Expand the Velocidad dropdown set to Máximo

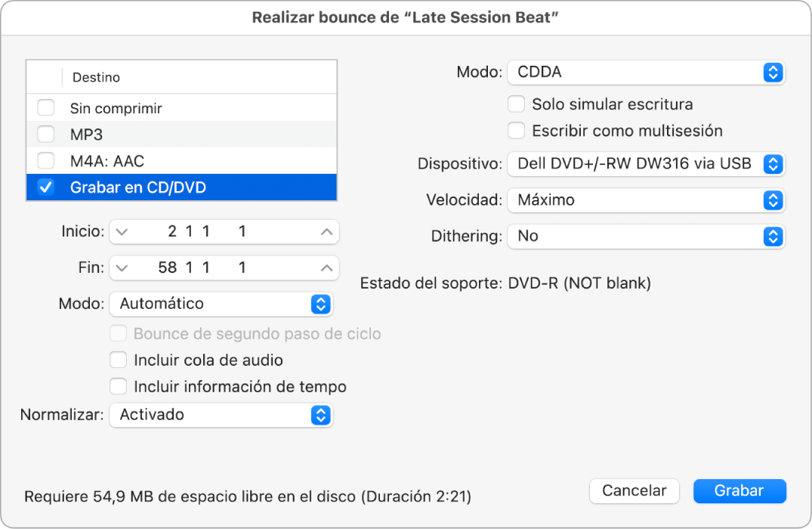pos(646,200)
